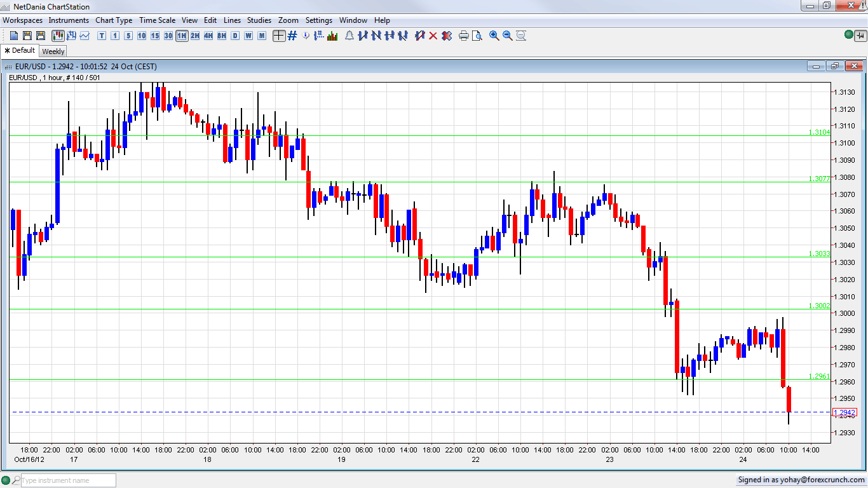Viewport: 868px width, 488px height.
Task: Set time scale to 5 minutes
Action: tap(128, 36)
